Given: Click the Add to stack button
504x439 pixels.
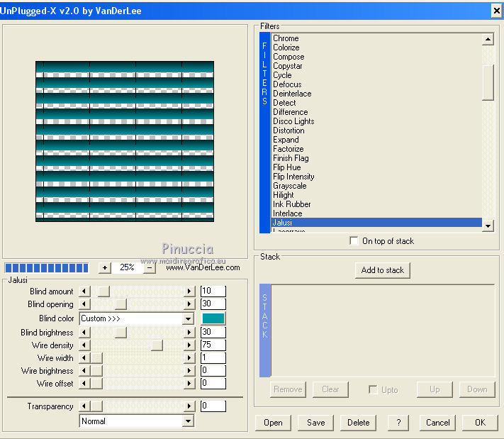Looking at the screenshot, I should [383, 270].
